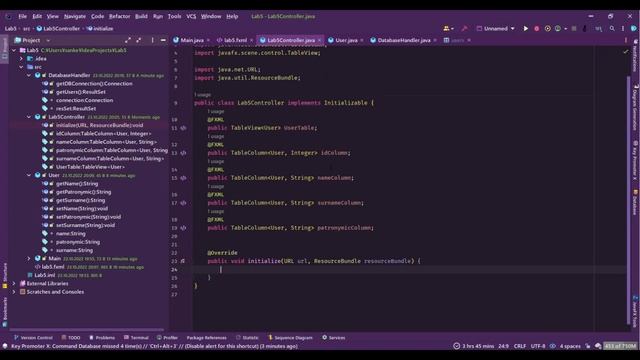Click gutter icon beside UserTable field line
This screenshot has width=640, height=360.
click(183, 128)
